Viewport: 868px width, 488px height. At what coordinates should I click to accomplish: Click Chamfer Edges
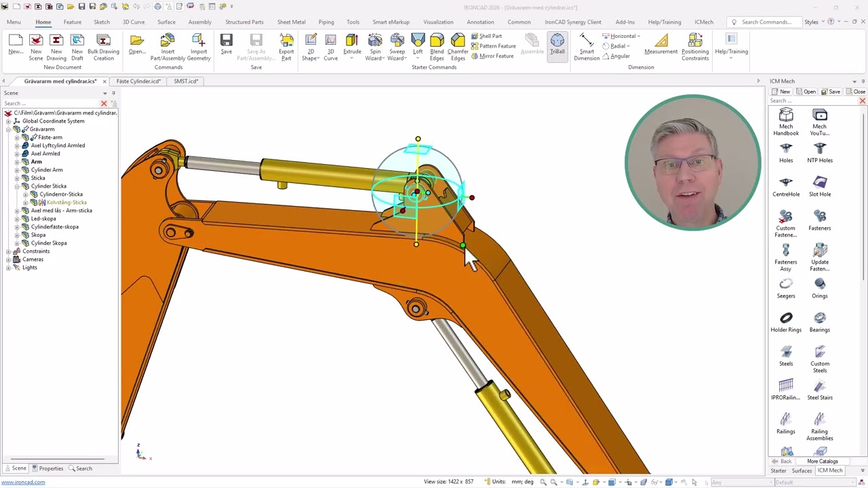point(458,47)
